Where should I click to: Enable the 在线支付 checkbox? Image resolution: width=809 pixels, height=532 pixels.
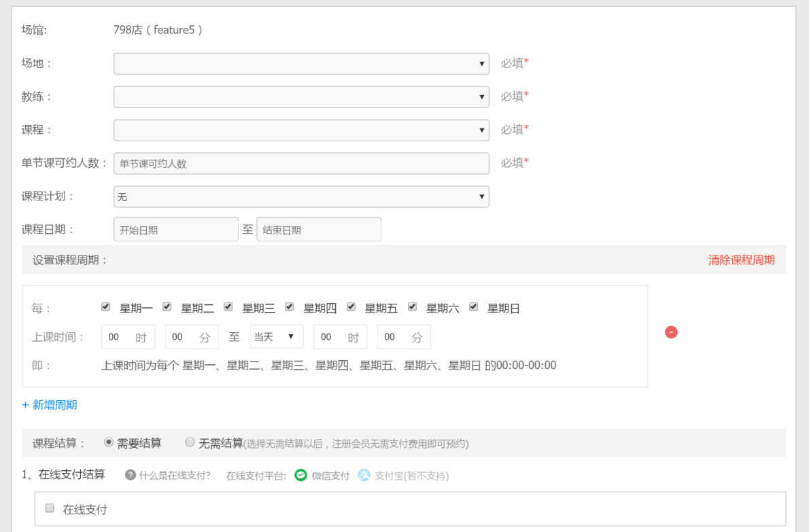point(50,508)
